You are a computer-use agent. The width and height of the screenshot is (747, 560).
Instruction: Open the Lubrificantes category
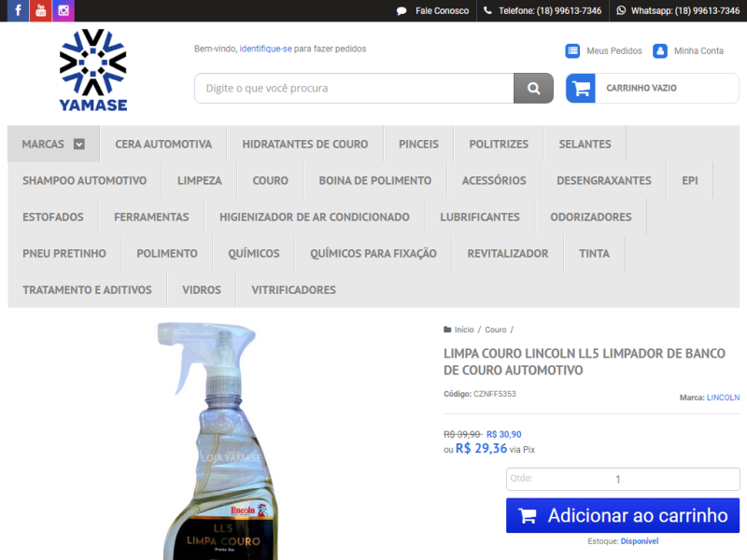click(479, 217)
